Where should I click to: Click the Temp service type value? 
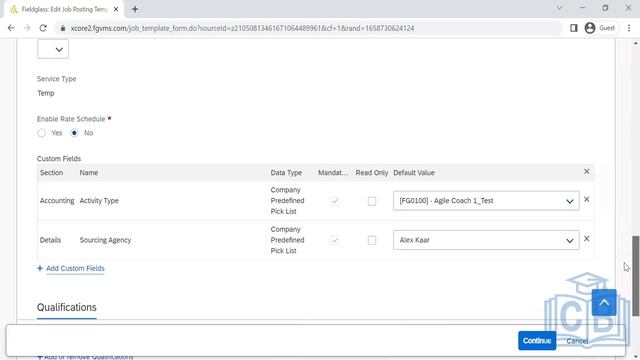46,93
